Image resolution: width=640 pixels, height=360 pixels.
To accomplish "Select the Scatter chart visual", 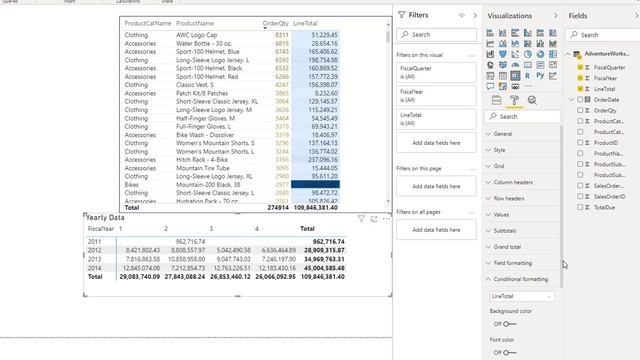I will [515, 54].
